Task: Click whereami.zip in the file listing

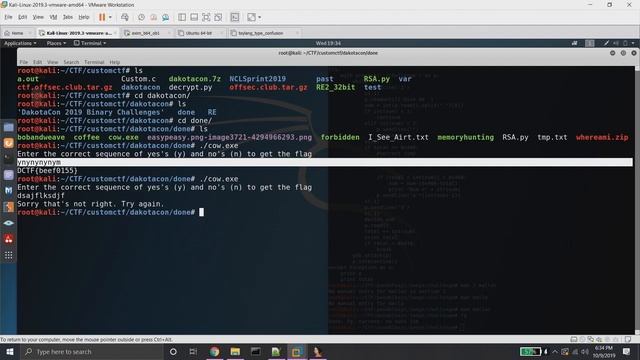Action: [x=602, y=137]
